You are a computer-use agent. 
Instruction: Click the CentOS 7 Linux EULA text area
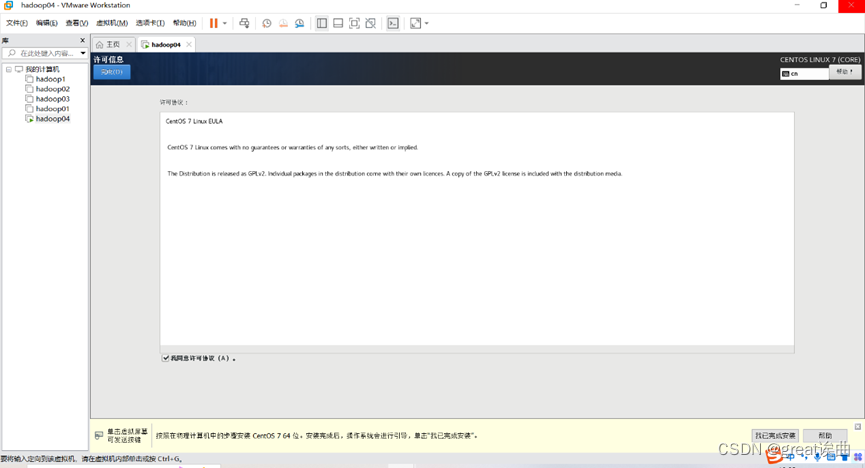point(477,228)
